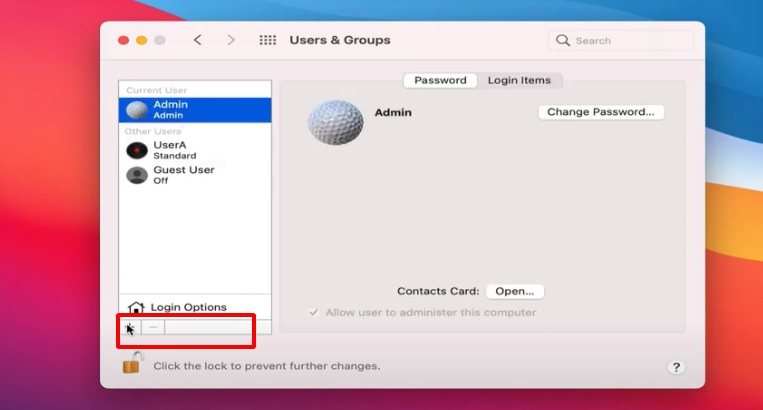763x410 pixels.
Task: Toggle Allow user to administer this computer
Action: coord(314,312)
